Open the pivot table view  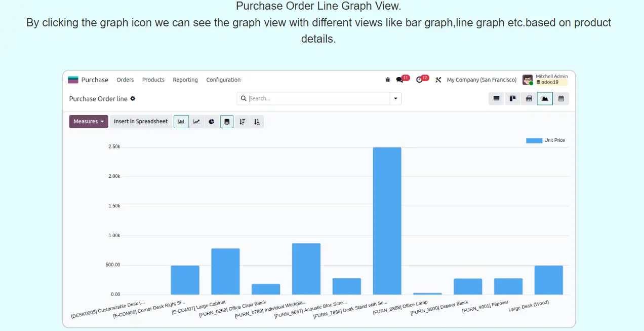click(x=529, y=98)
